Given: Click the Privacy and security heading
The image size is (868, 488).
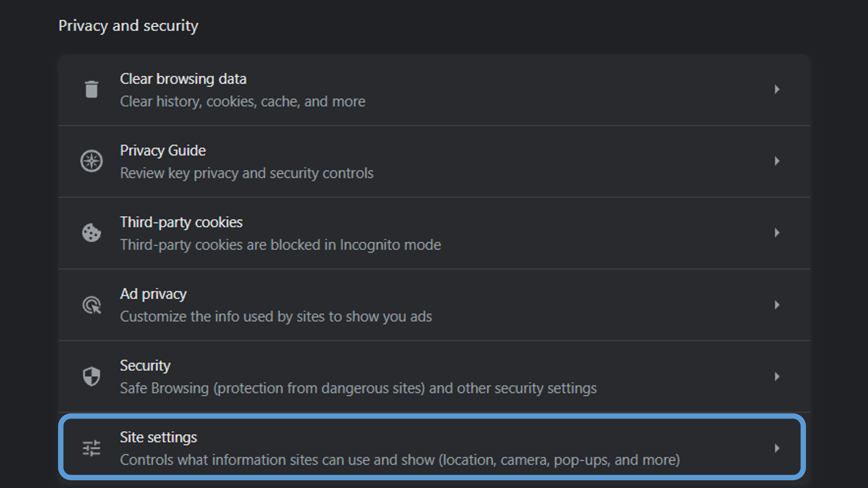Looking at the screenshot, I should click(128, 26).
